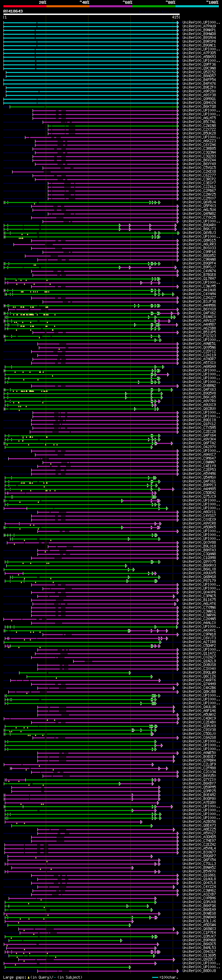Open hit UniRef100_C3RB85

(199, 148)
